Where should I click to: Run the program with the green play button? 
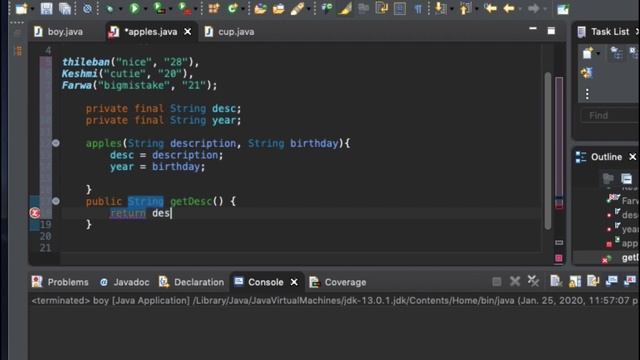tap(134, 8)
